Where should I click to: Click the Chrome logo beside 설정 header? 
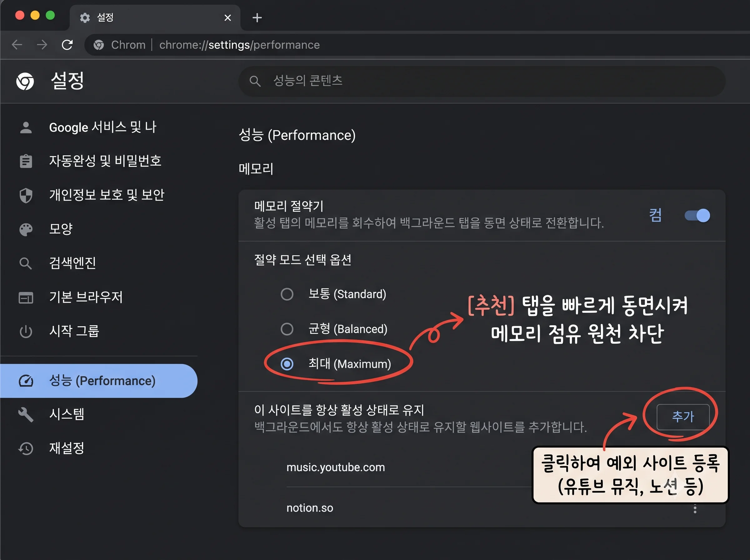[x=25, y=81]
